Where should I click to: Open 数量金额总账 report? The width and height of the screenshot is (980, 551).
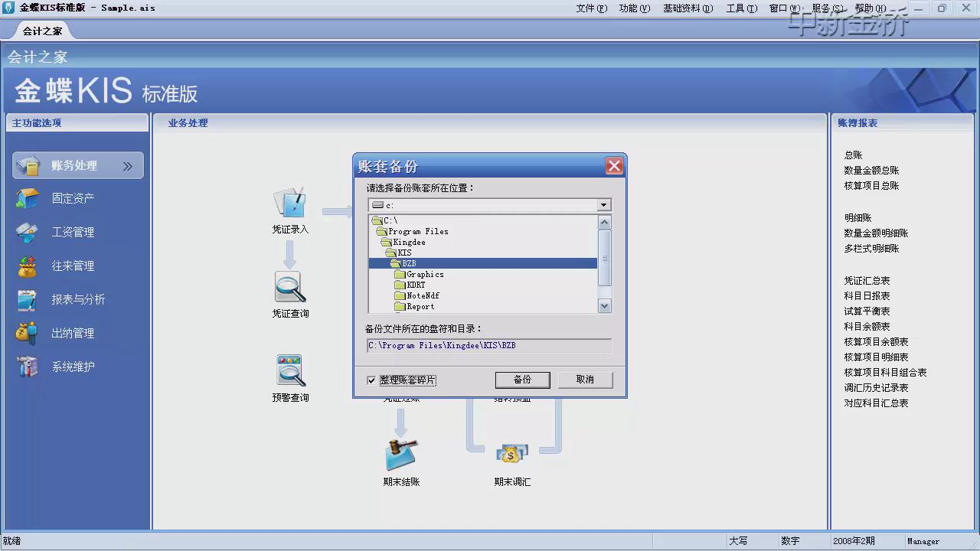[871, 171]
